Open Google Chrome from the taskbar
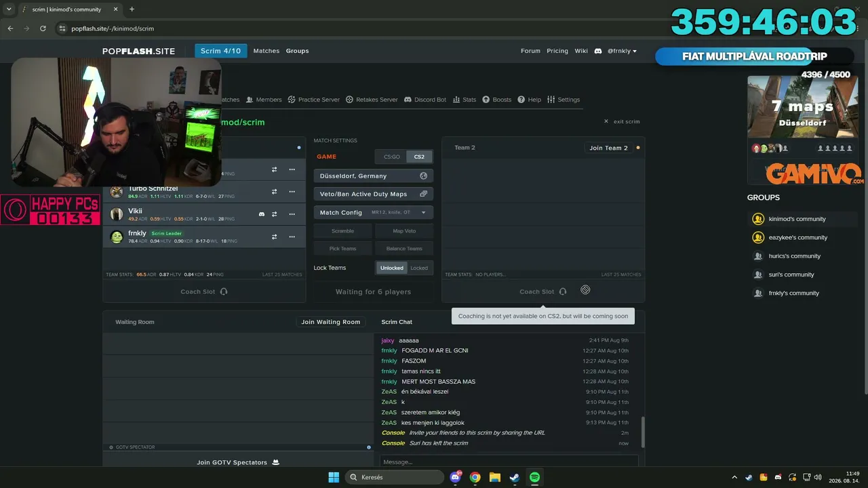 [x=475, y=477]
